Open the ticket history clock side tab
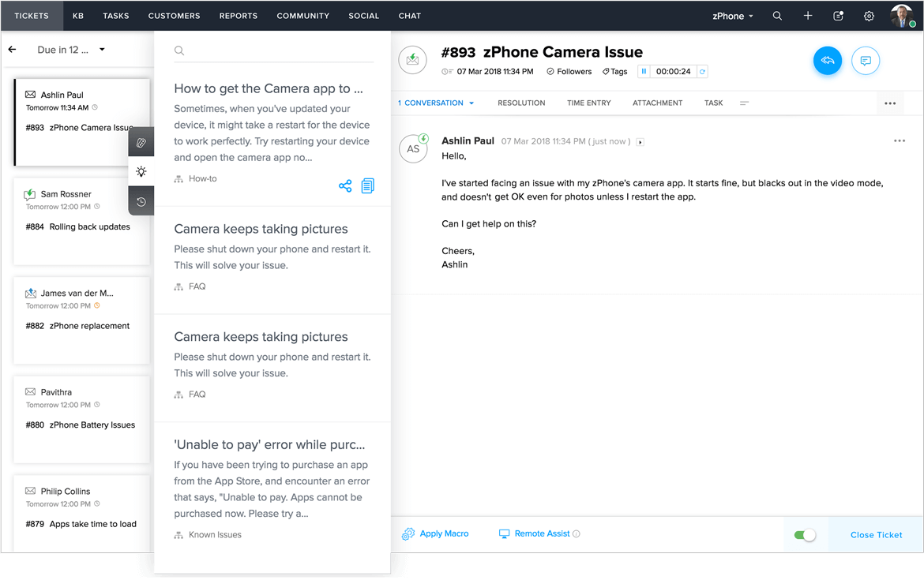The width and height of the screenshot is (924, 580). click(141, 201)
